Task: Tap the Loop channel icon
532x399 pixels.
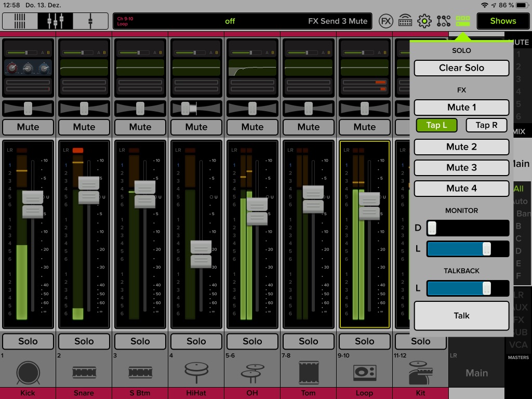Action: (364, 373)
